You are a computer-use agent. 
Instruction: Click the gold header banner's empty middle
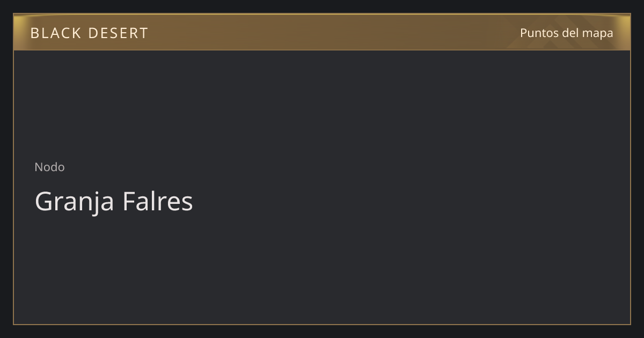322,32
